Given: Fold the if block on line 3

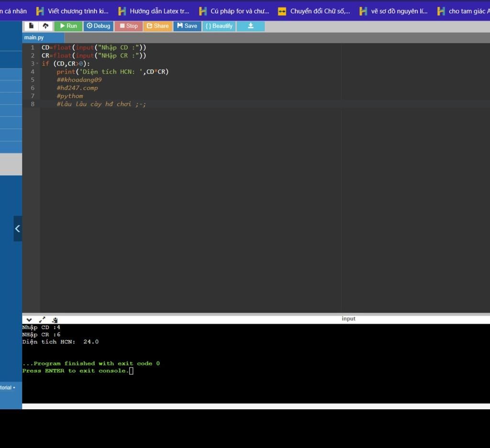Looking at the screenshot, I should coord(37,64).
